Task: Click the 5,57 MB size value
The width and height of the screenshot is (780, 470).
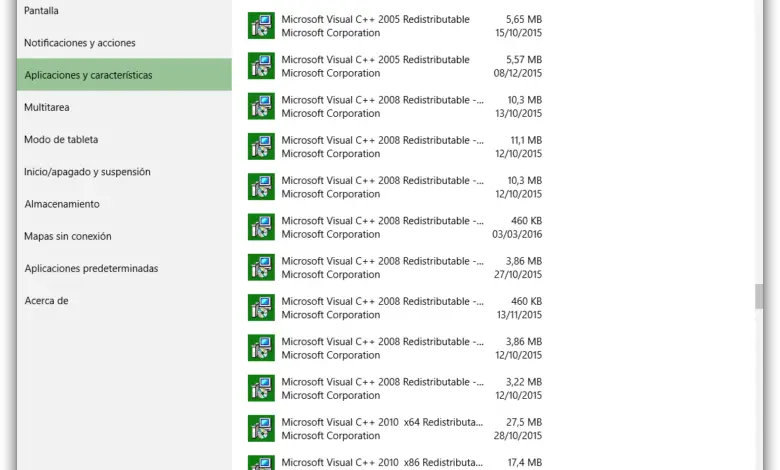Action: pos(524,59)
